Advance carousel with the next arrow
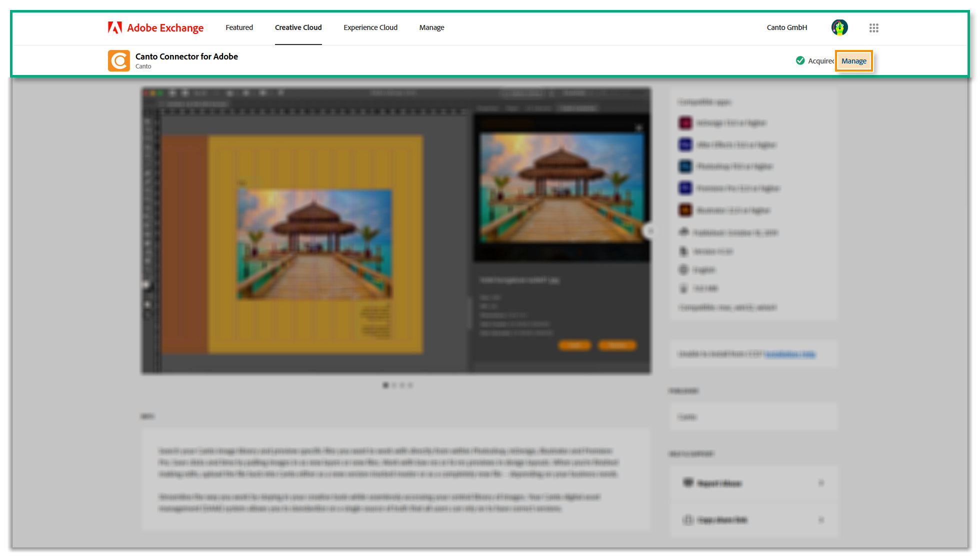Screen dimensions: 980x560 tap(649, 231)
